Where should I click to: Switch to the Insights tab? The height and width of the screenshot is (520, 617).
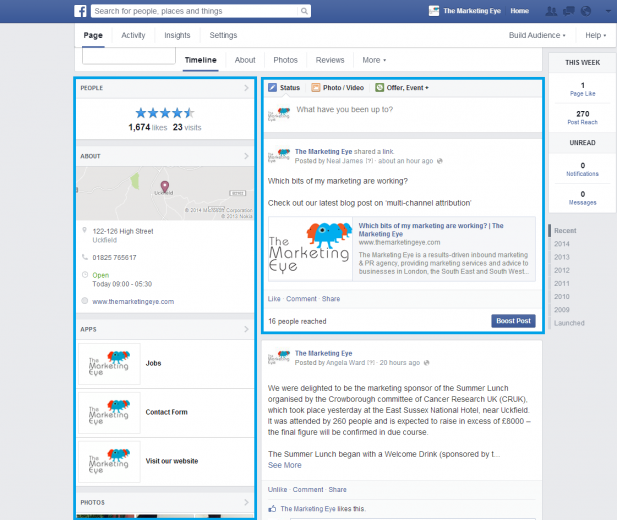[177, 35]
